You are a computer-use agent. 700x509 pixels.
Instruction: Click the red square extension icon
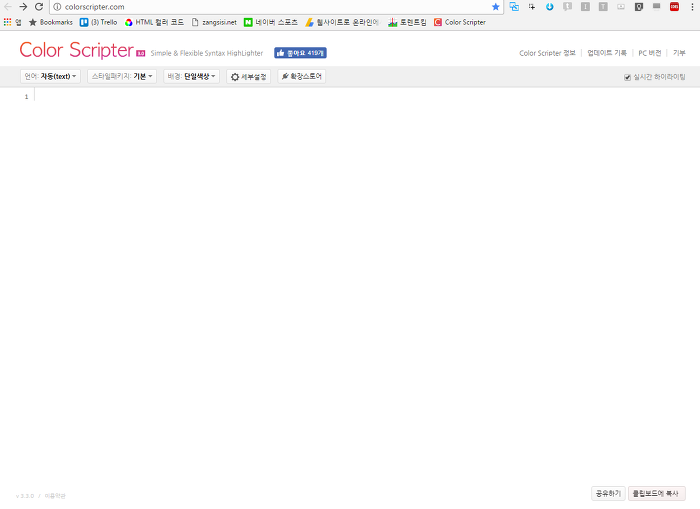pos(675,7)
